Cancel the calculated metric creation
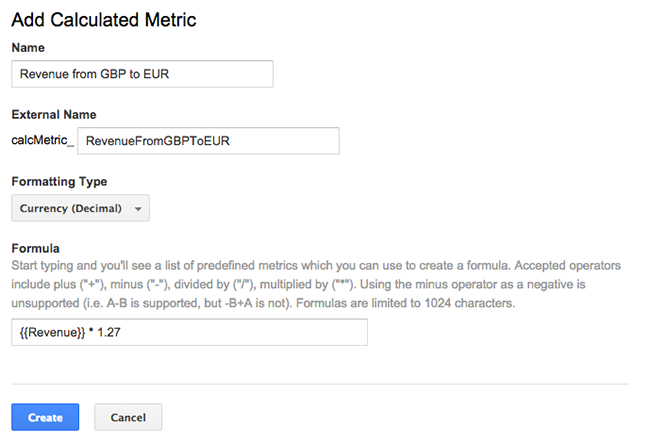This screenshot has height=443, width=650. point(128,417)
